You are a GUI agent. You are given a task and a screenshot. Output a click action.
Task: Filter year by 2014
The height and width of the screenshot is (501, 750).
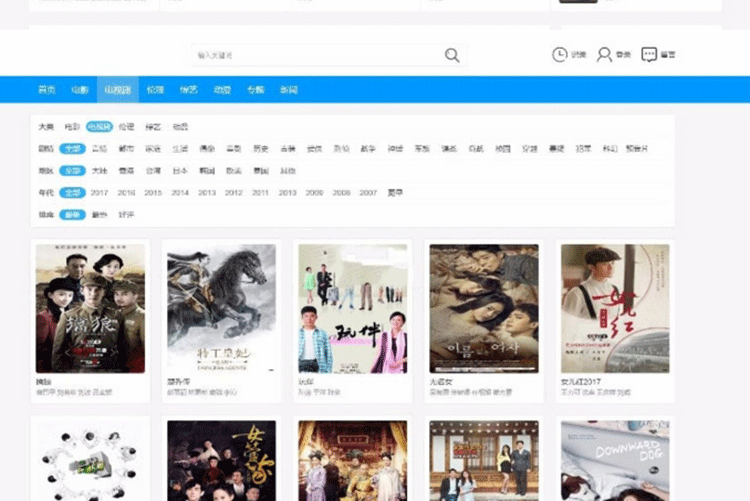(180, 193)
